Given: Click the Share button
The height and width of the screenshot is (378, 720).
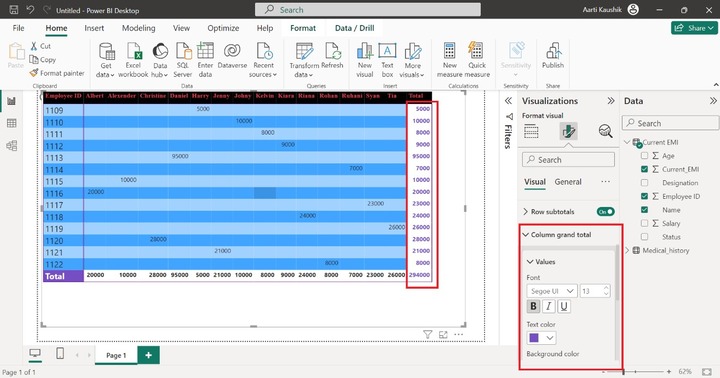Looking at the screenshot, I should point(694,28).
